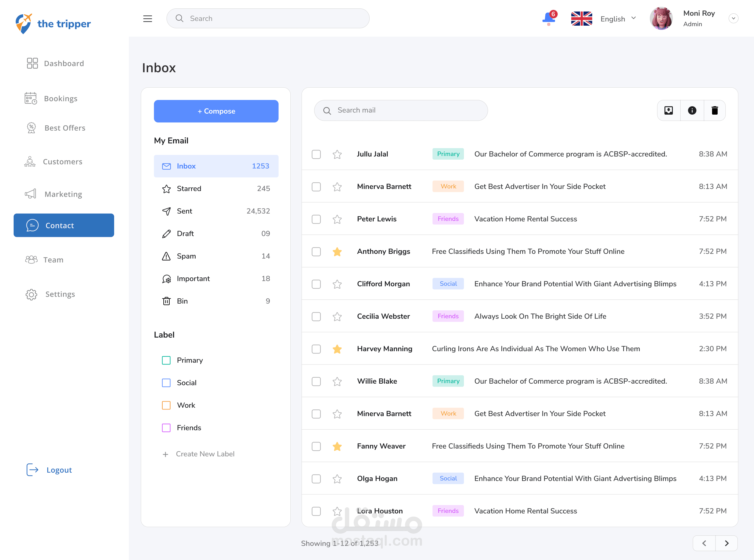This screenshot has height=560, width=754.
Task: Click the Compose button
Action: coord(216,111)
